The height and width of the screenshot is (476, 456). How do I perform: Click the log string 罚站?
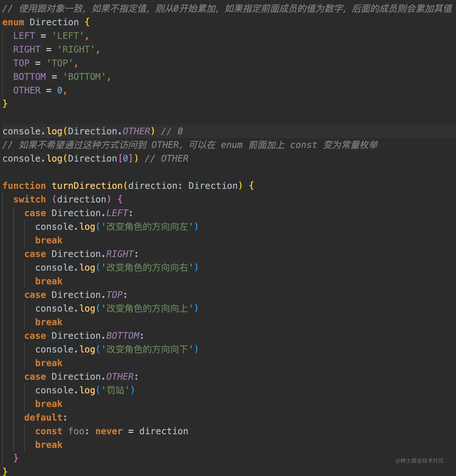click(115, 390)
